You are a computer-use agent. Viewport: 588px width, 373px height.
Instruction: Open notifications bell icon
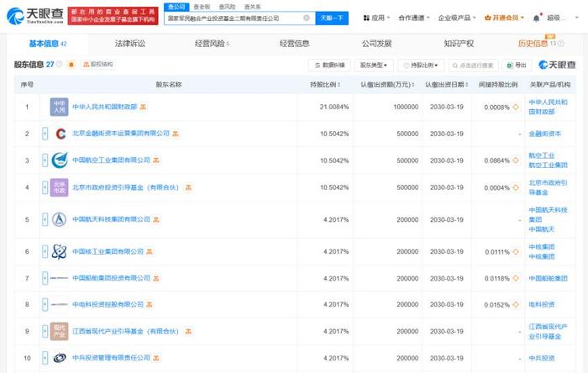(536, 18)
